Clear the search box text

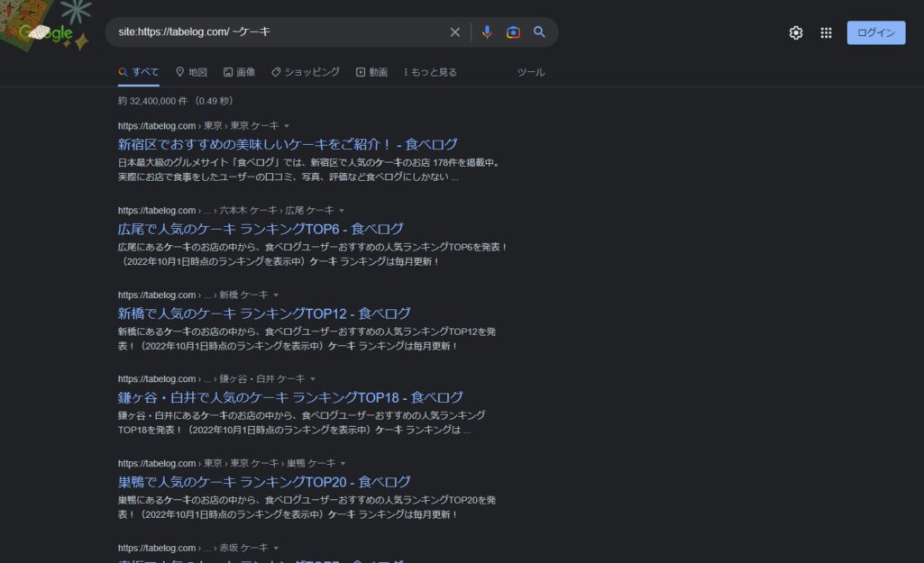pos(455,32)
